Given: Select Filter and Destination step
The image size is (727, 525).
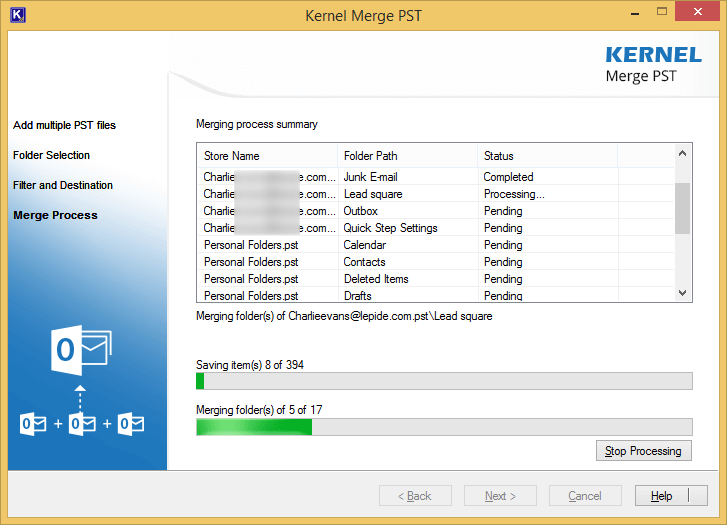Looking at the screenshot, I should (63, 186).
